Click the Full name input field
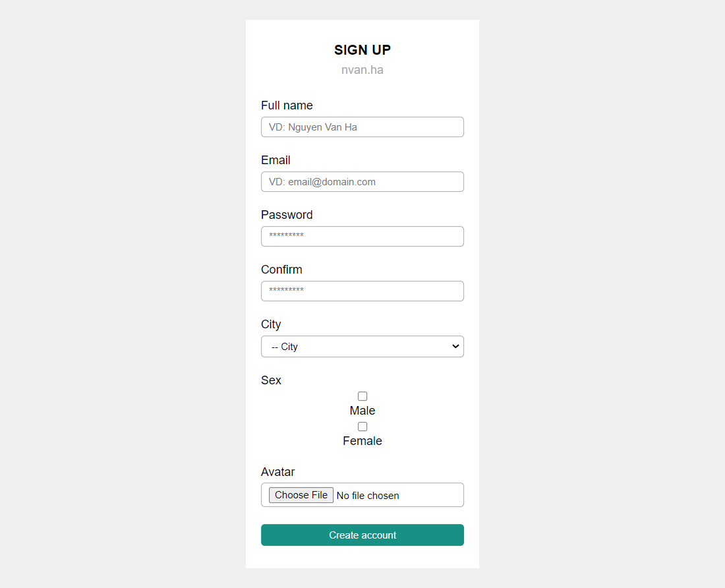725x588 pixels. [x=362, y=127]
